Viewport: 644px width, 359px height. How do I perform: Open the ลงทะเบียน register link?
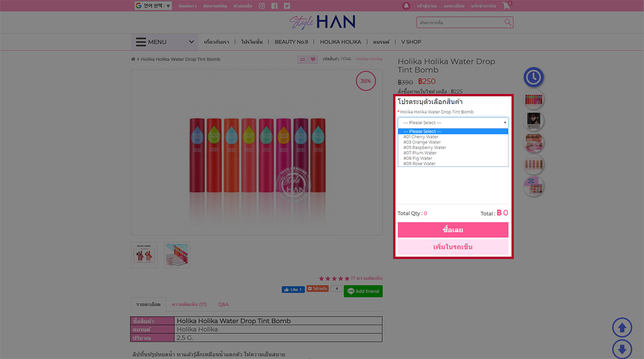[454, 6]
